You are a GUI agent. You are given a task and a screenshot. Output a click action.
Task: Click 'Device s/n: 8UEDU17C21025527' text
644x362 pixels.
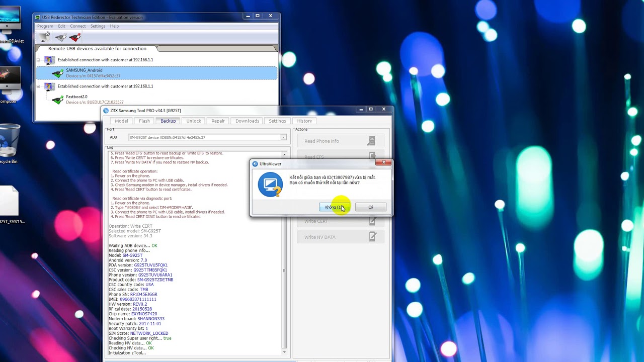click(x=95, y=102)
